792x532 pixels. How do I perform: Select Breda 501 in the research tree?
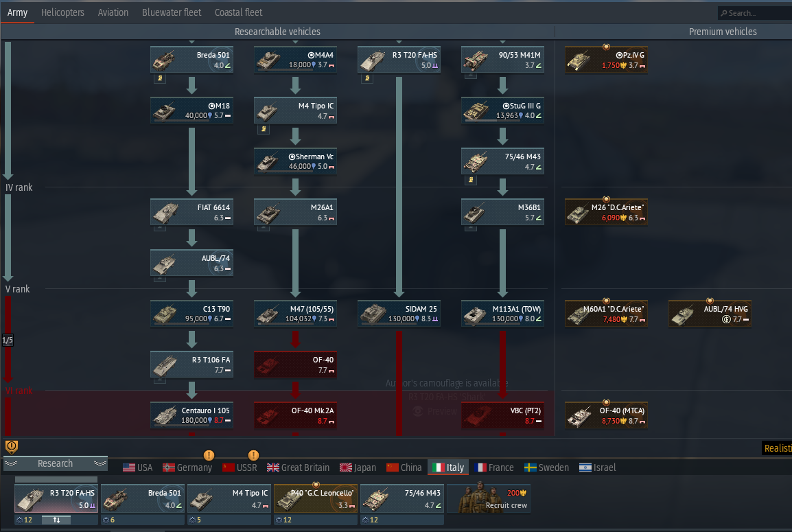[192, 60]
